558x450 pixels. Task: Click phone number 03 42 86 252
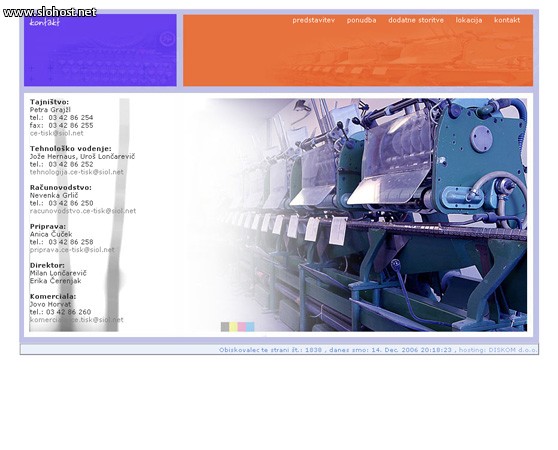click(x=71, y=164)
